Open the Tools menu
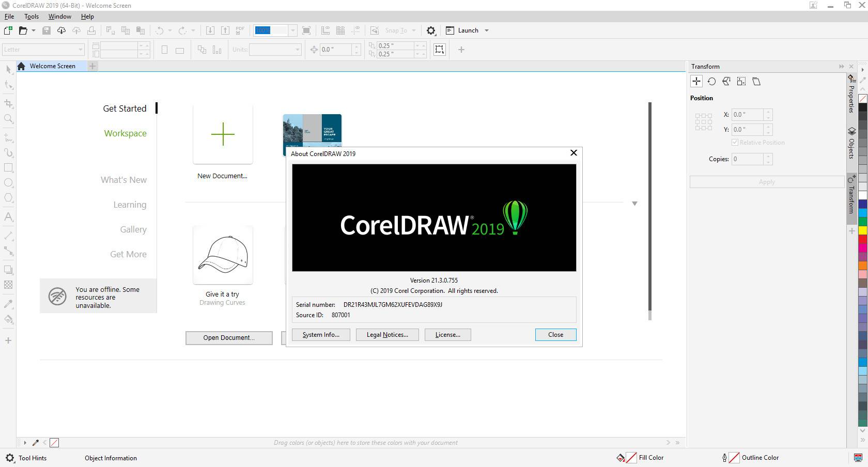 click(32, 16)
